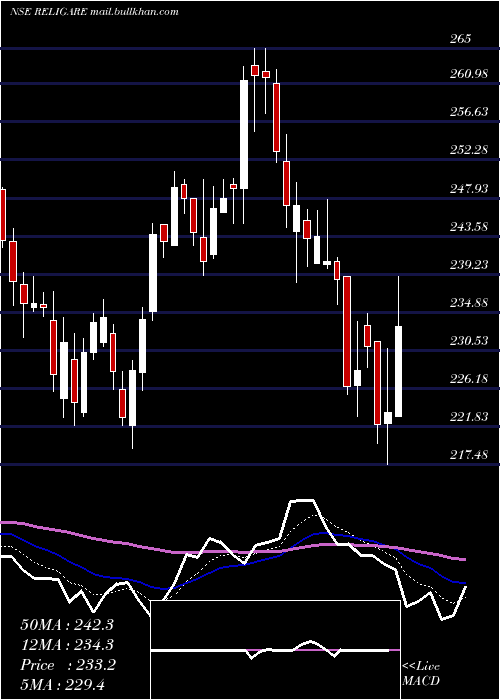Image resolution: width=500 pixels, height=700 pixels.
Task: Click the 234.88 price axis label
Action: coord(469,303)
